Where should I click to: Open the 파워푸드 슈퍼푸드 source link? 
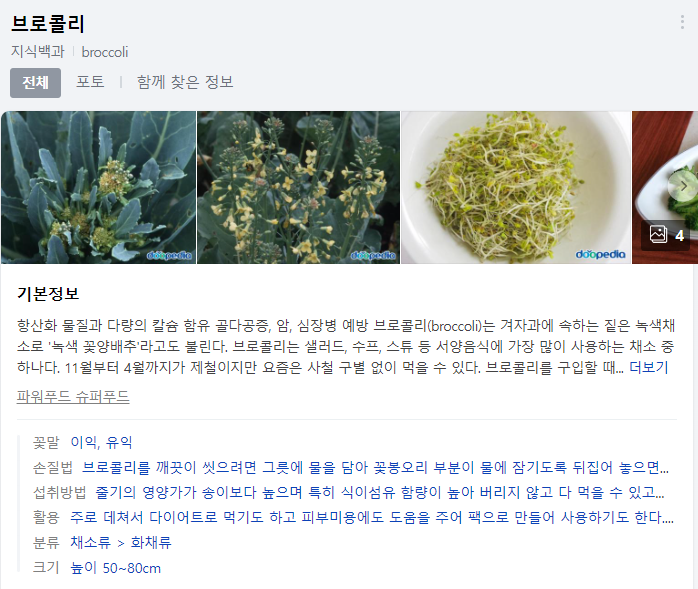coord(73,397)
